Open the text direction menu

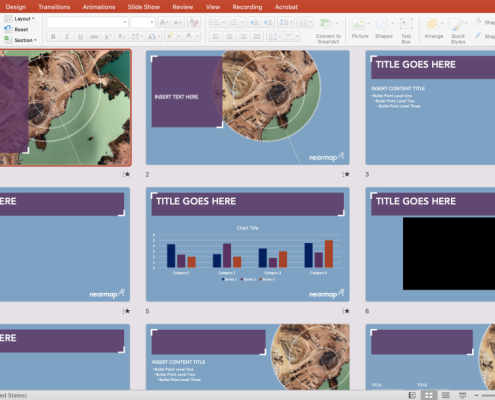point(275,36)
